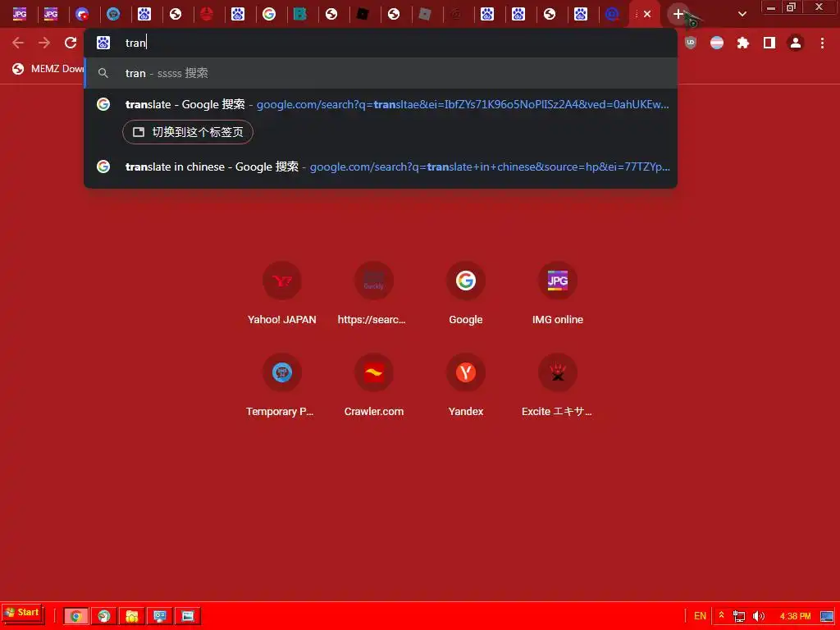Close the current active tab
The height and width of the screenshot is (630, 840).
[648, 14]
